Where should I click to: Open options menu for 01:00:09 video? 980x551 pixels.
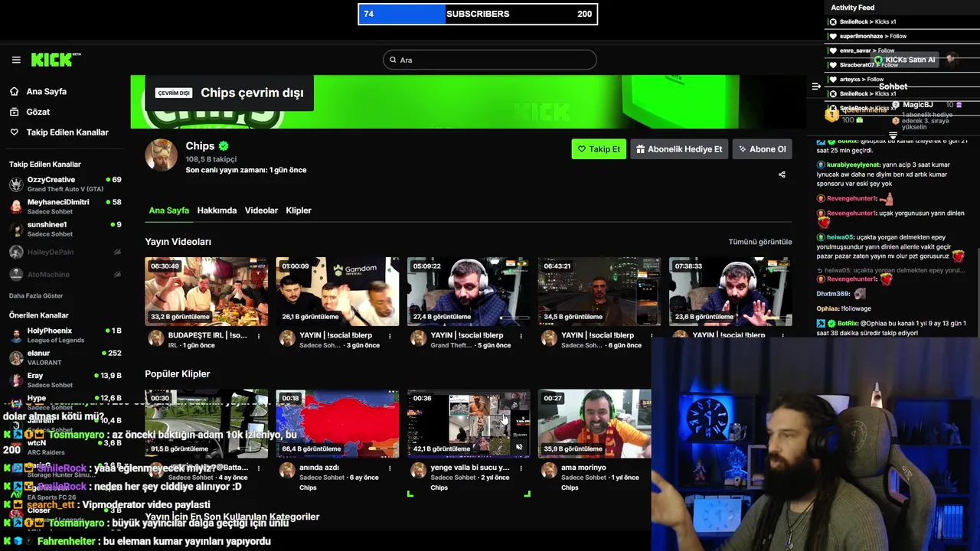(390, 336)
